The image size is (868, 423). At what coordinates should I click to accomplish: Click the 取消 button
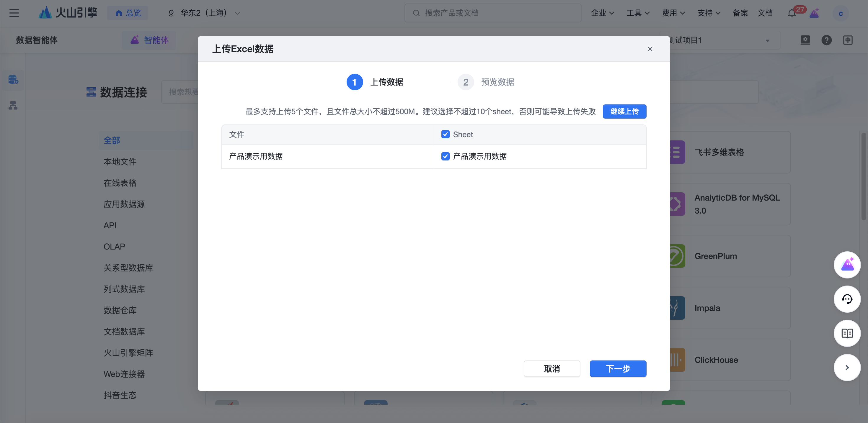pyautogui.click(x=552, y=368)
